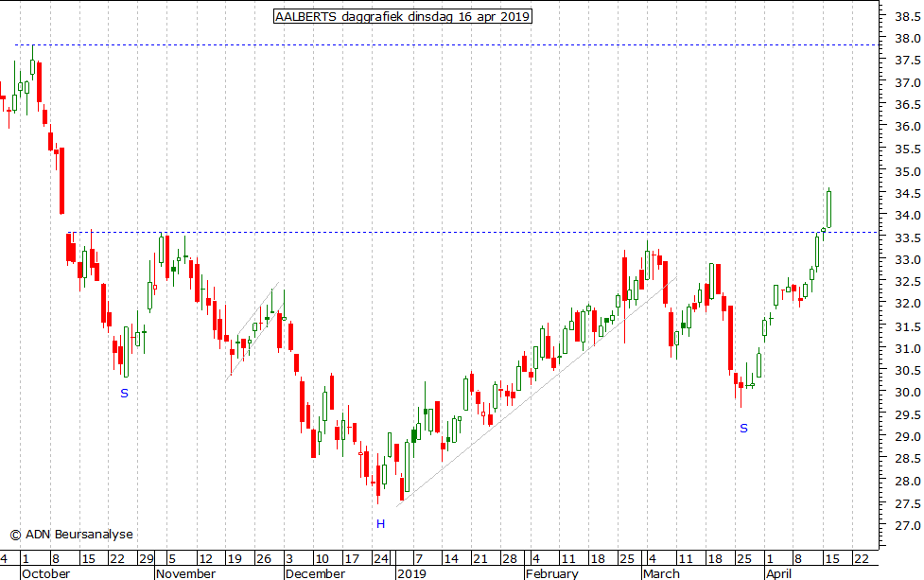Click the 34.5 price axis label
Viewport: 924px width, 580px height.
click(x=908, y=194)
